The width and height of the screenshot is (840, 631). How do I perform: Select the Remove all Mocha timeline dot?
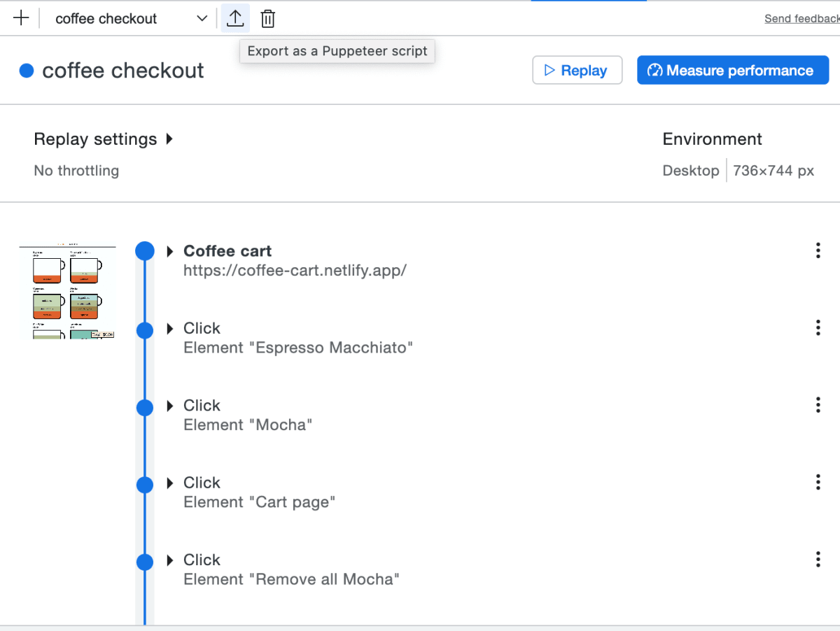coord(145,562)
